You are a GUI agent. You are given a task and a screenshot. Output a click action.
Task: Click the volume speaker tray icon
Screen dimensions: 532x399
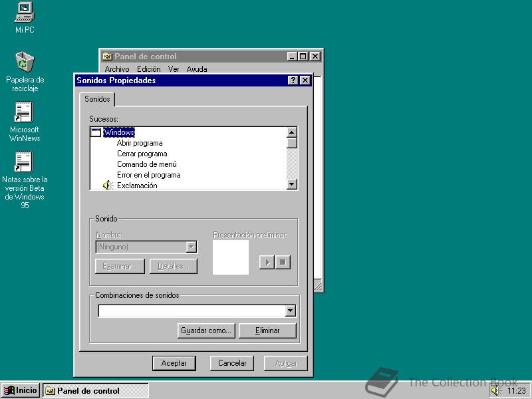click(x=495, y=391)
